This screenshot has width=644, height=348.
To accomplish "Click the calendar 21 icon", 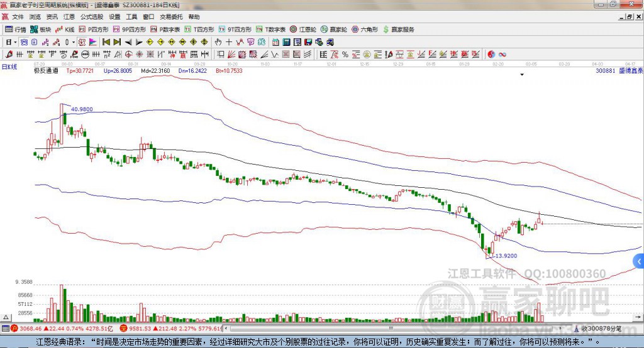I will (x=275, y=42).
